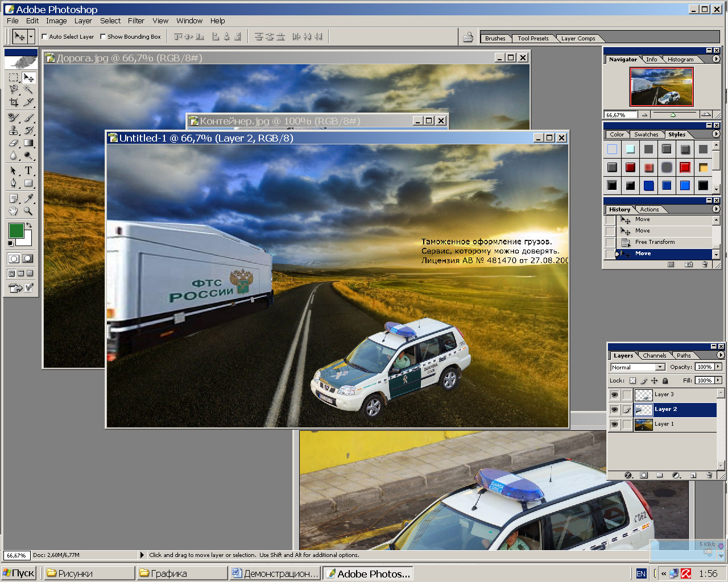Open the Image menu

click(56, 20)
